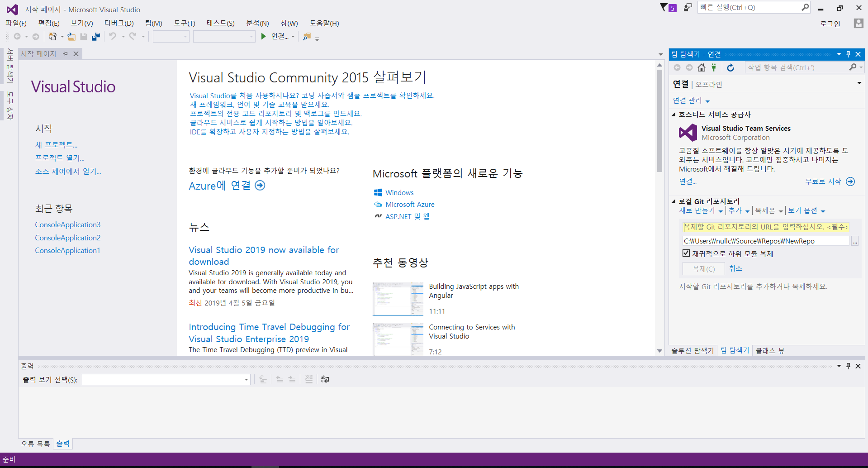Refresh the Team Explorer panel
This screenshot has width=868, height=468.
(730, 67)
